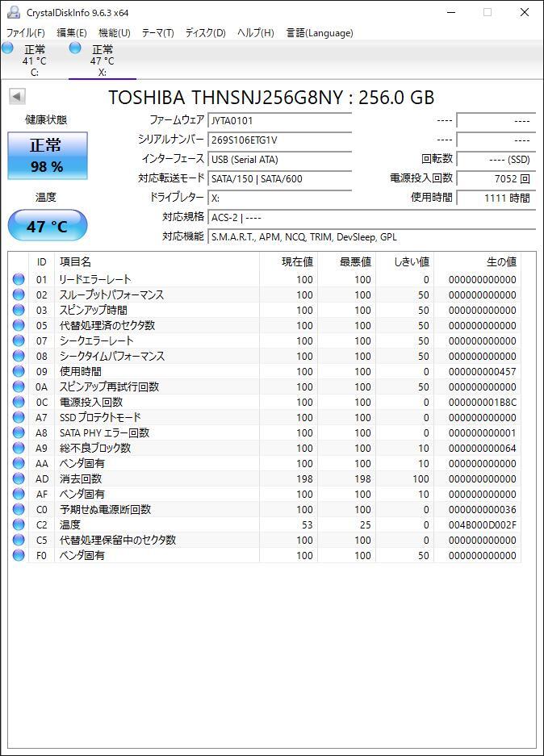
Task: Click the 最悪値 column header
Action: tap(346, 261)
